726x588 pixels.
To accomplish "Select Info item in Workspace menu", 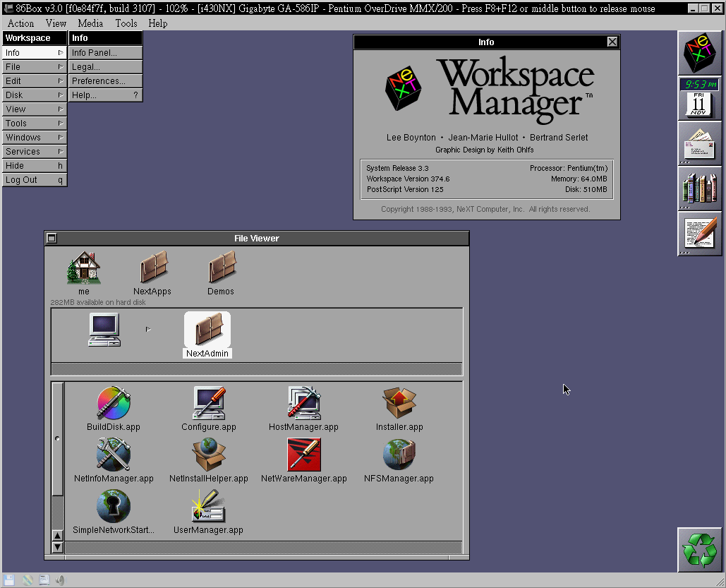I will (35, 53).
